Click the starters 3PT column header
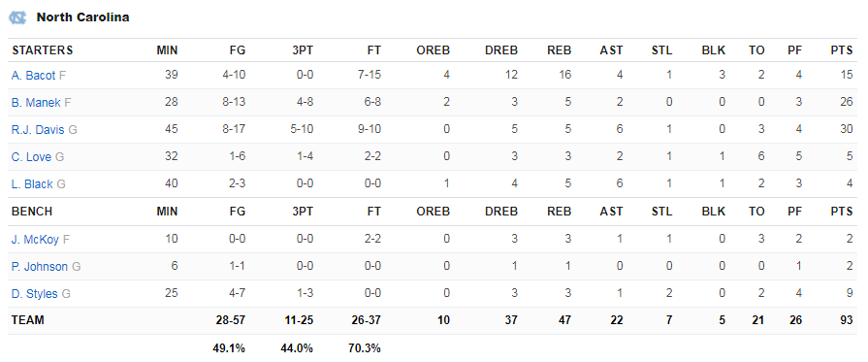This screenshot has height=362, width=868. [304, 50]
